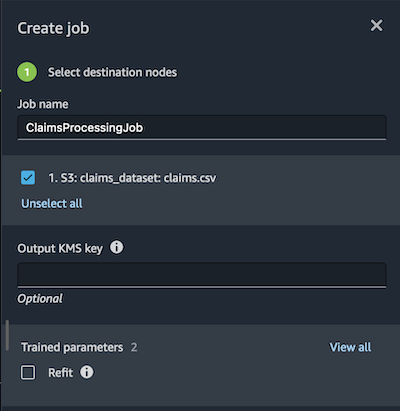400x411 pixels.
Task: Close the Create job panel
Action: [377, 25]
